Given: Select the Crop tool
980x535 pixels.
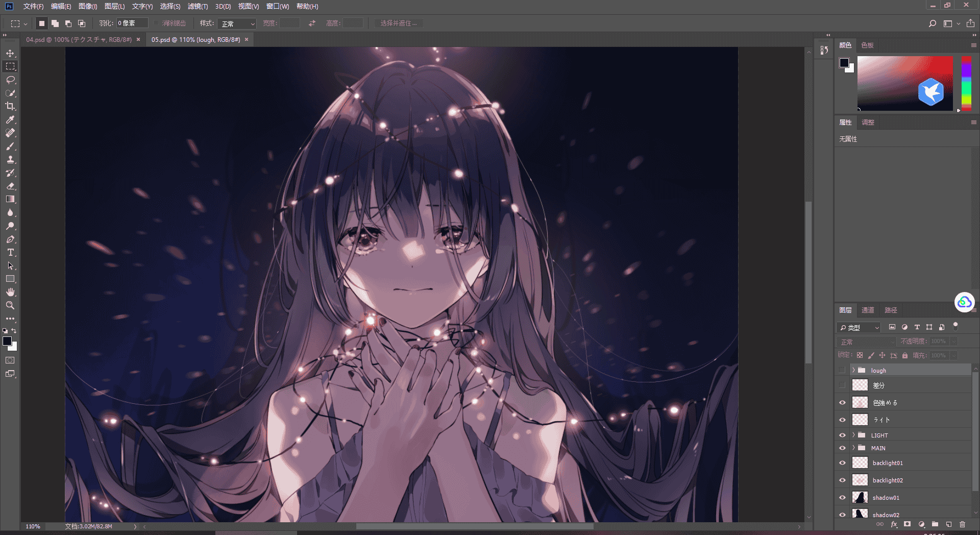Looking at the screenshot, I should (10, 106).
